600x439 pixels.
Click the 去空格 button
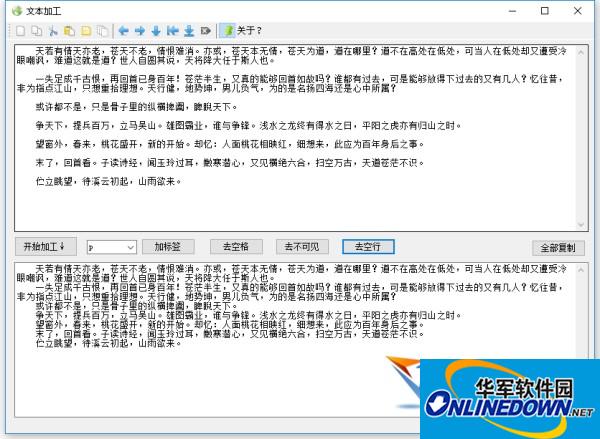pyautogui.click(x=236, y=247)
